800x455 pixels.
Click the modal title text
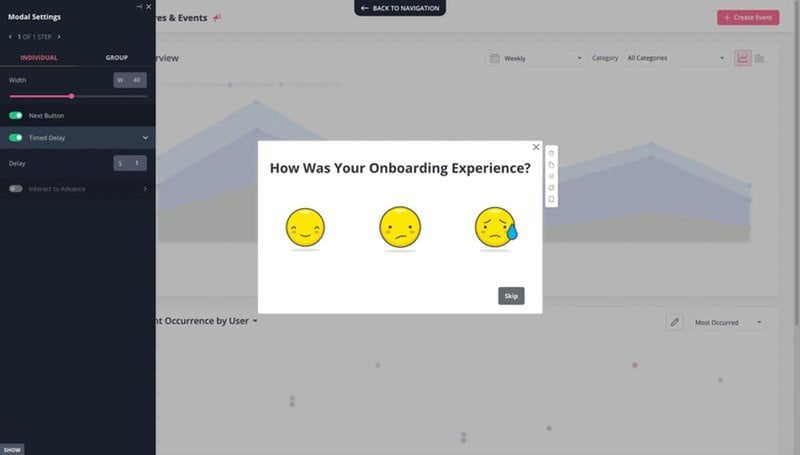[x=400, y=168]
